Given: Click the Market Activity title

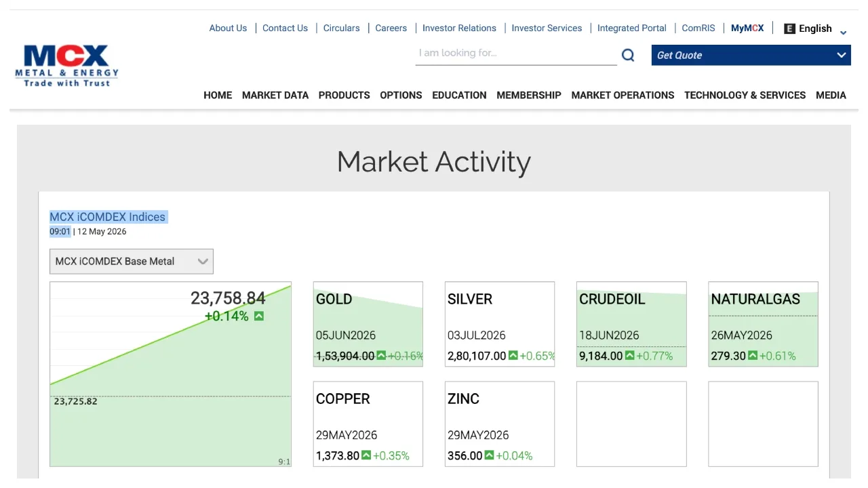Looking at the screenshot, I should pos(434,162).
